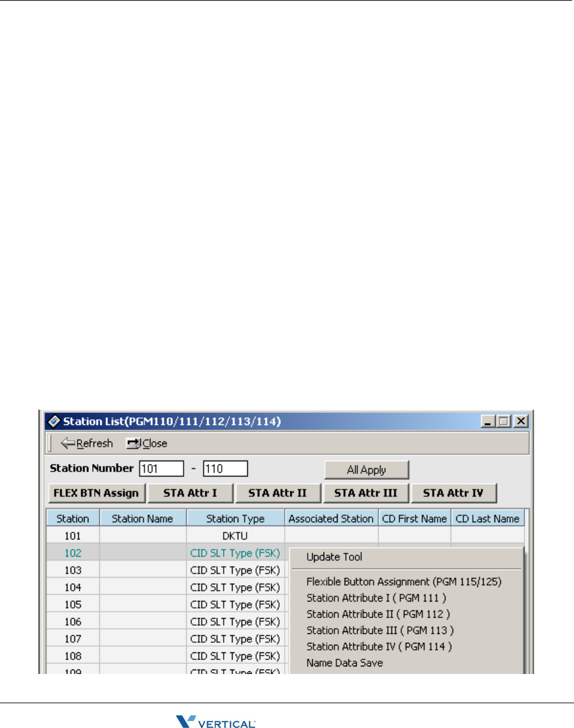
Task: Select station 107 in the list
Action: click(73, 639)
